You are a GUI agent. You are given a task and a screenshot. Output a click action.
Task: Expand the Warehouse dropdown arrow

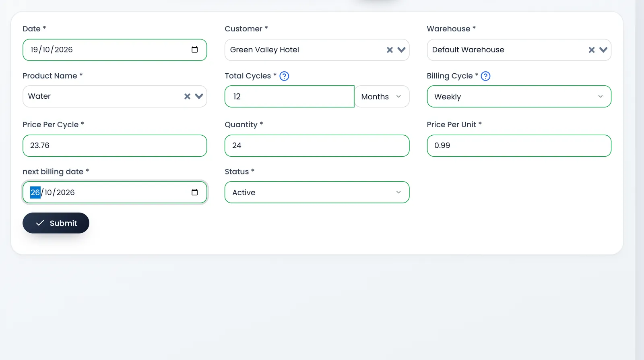click(x=603, y=50)
